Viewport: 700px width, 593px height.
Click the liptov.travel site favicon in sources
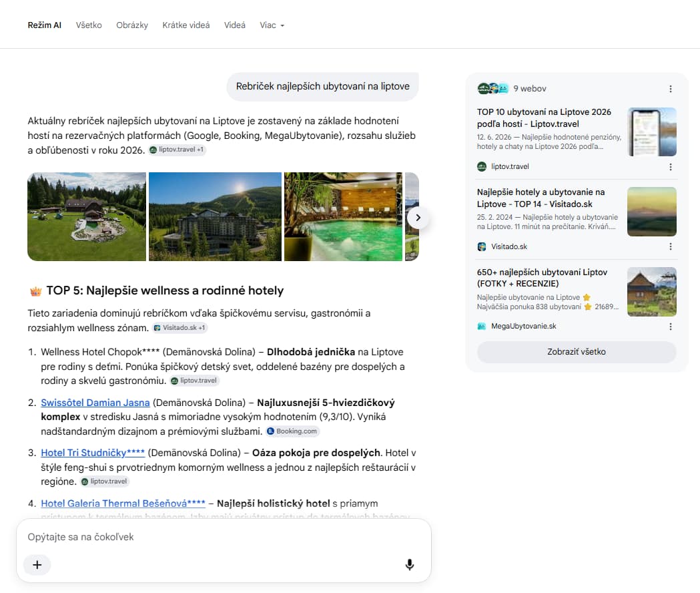coord(482,167)
